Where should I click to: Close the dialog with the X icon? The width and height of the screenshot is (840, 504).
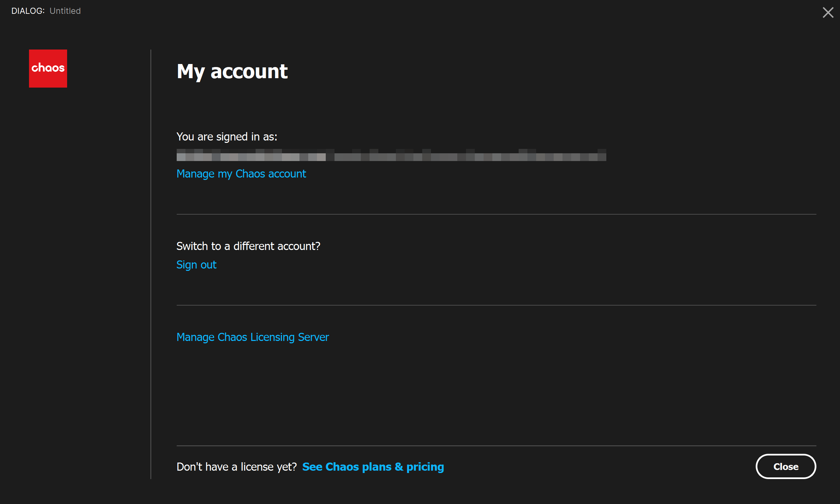(828, 12)
